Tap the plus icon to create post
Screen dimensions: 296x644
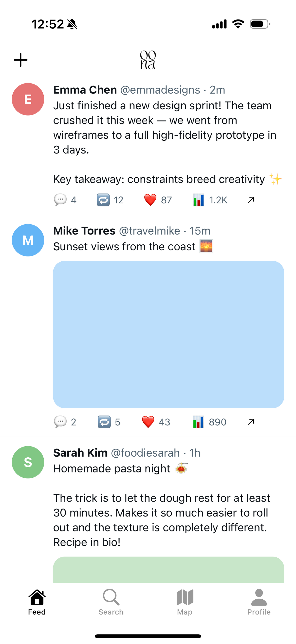tap(20, 60)
